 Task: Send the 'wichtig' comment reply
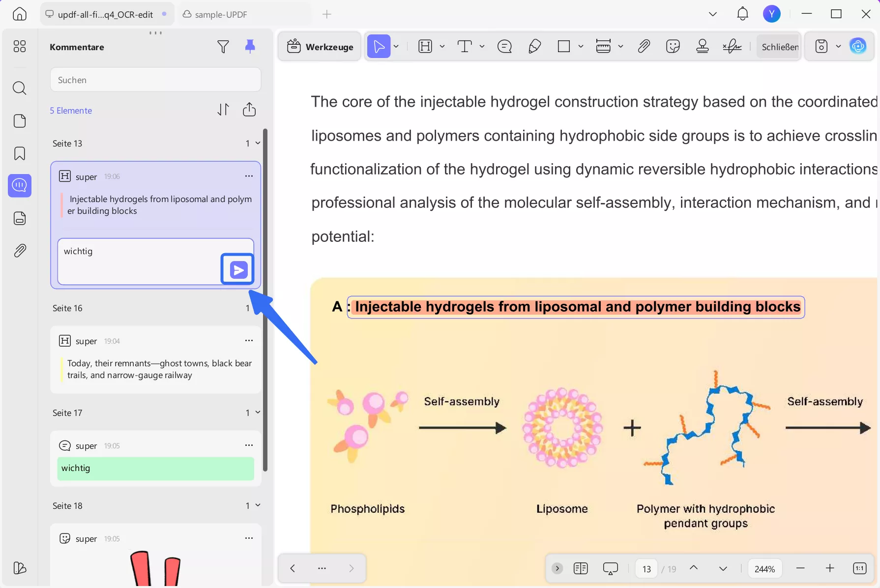[237, 269]
